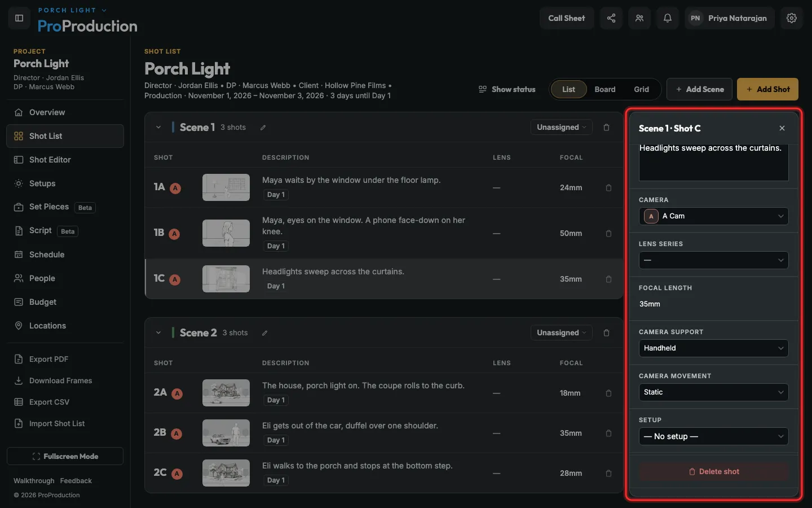812x508 pixels.
Task: Delete shot 1A trash icon
Action: point(608,188)
